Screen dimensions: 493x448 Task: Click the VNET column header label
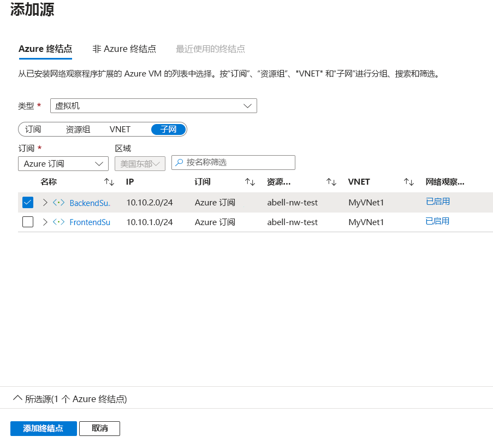tap(359, 182)
